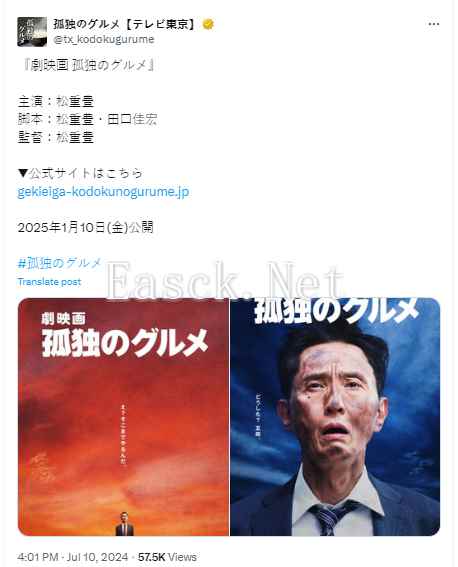Click the 57.5K Views count
This screenshot has width=458, height=567.
point(167,557)
